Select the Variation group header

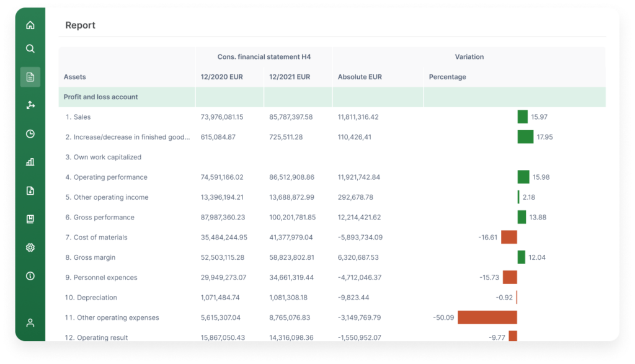click(469, 56)
